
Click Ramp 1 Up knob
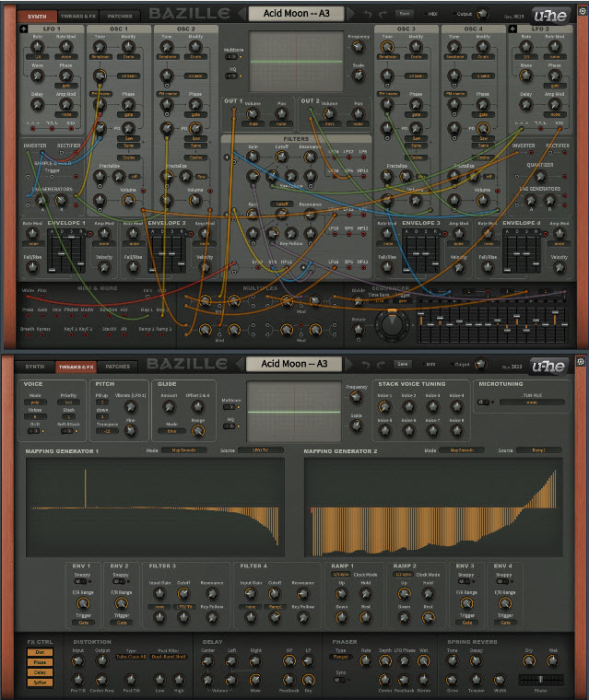click(x=341, y=594)
